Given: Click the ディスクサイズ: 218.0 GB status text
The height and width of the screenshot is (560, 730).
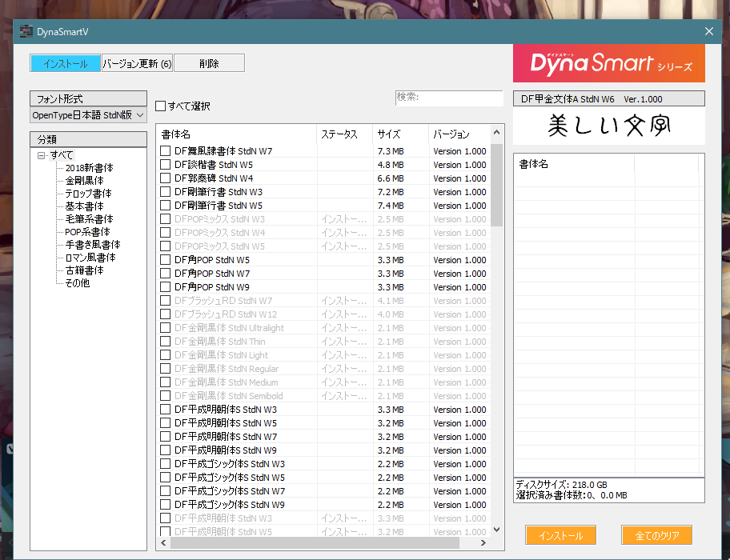Looking at the screenshot, I should pos(561,485).
